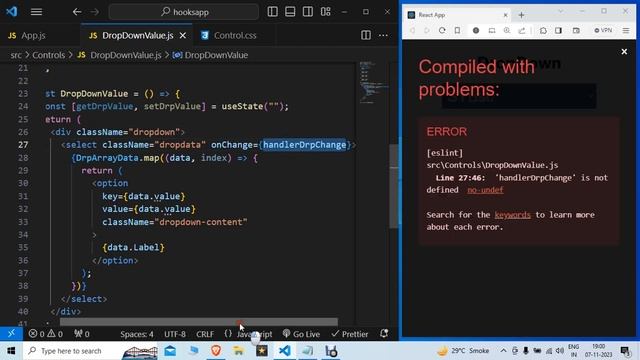640x360 pixels.
Task: Click the browser zoom magnifier icon
Action: (507, 31)
